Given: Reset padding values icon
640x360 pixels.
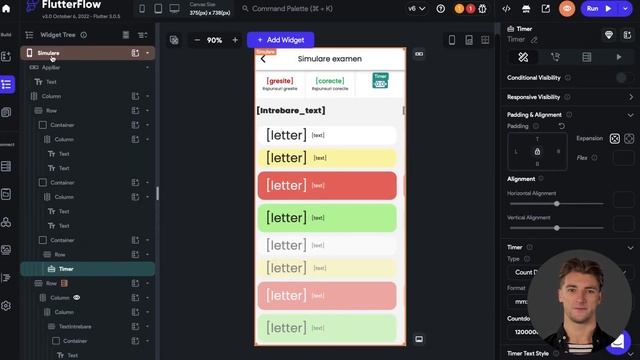Looking at the screenshot, I should 562,126.
